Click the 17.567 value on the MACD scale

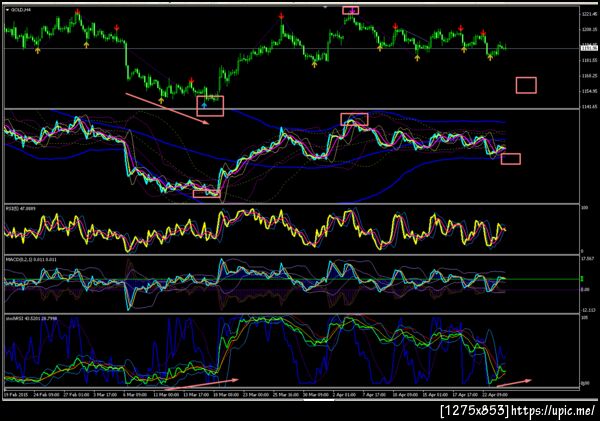click(588, 259)
